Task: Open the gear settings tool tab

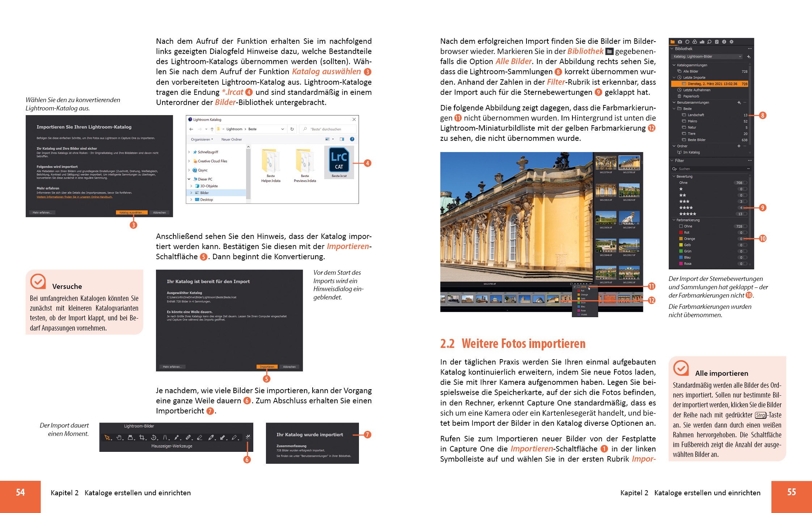Action: pyautogui.click(x=731, y=42)
